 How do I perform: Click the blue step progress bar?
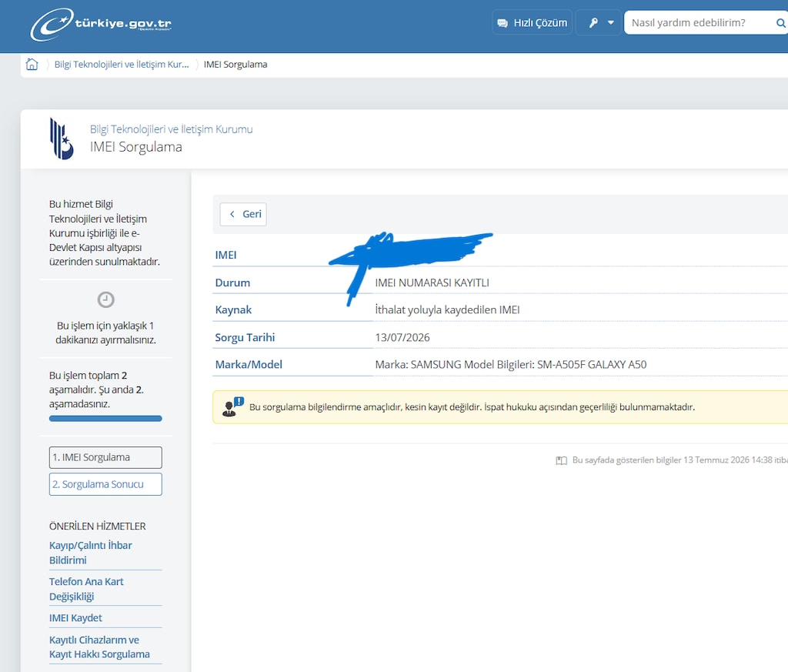[105, 418]
